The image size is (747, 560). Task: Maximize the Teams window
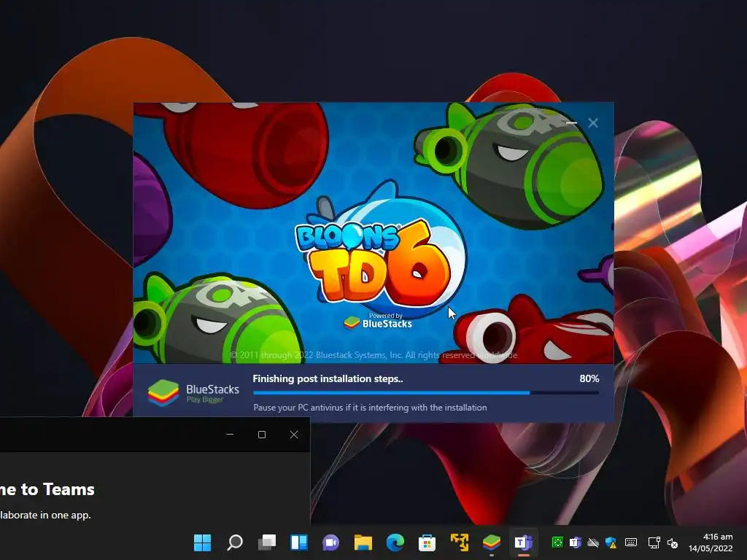262,435
